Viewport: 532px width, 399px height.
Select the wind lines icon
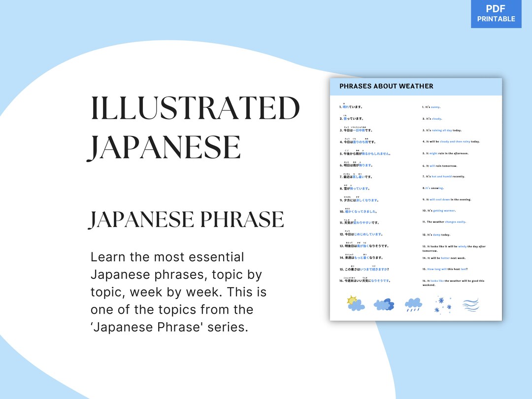click(x=469, y=304)
